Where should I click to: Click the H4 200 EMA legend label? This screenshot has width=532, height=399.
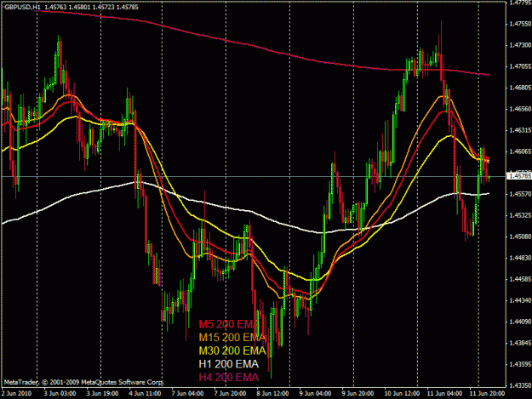tap(229, 377)
